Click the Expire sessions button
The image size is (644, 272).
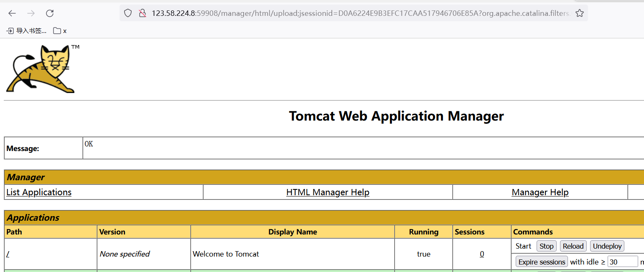[542, 262]
